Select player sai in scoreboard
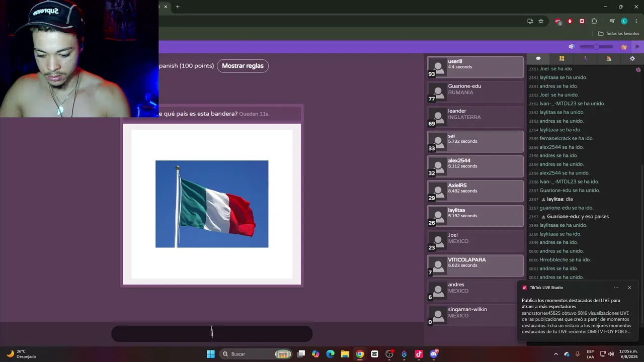This screenshot has width=644, height=362. (x=475, y=142)
